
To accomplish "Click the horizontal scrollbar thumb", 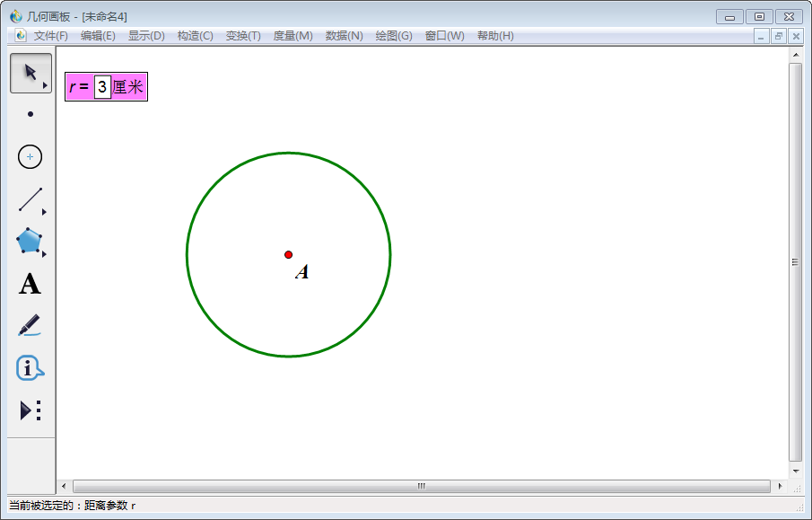I will [422, 486].
